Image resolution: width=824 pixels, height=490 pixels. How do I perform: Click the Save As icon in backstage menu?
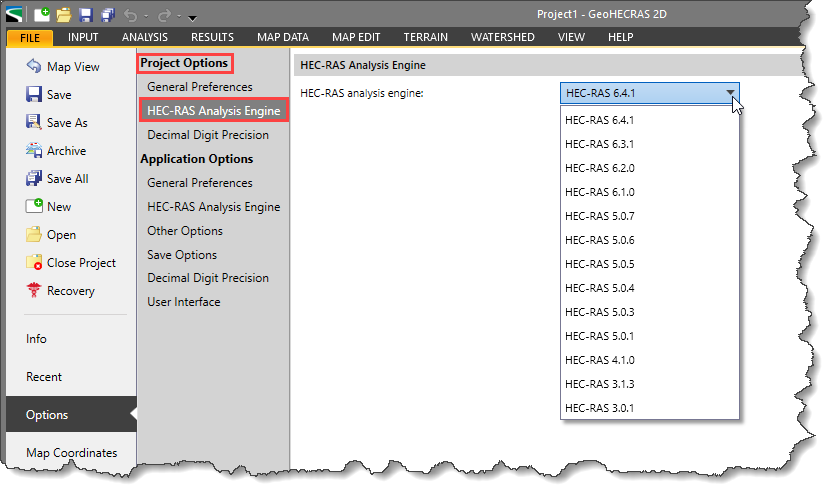click(34, 122)
